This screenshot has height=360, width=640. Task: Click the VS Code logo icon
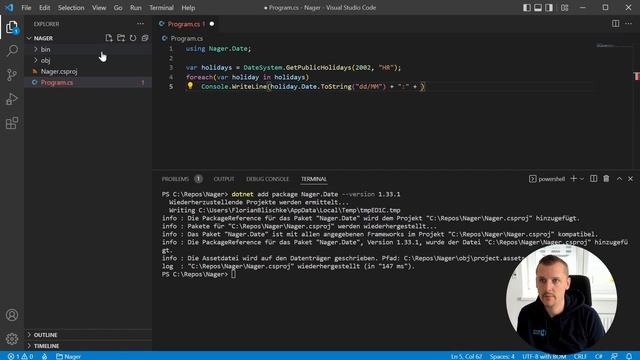point(9,8)
